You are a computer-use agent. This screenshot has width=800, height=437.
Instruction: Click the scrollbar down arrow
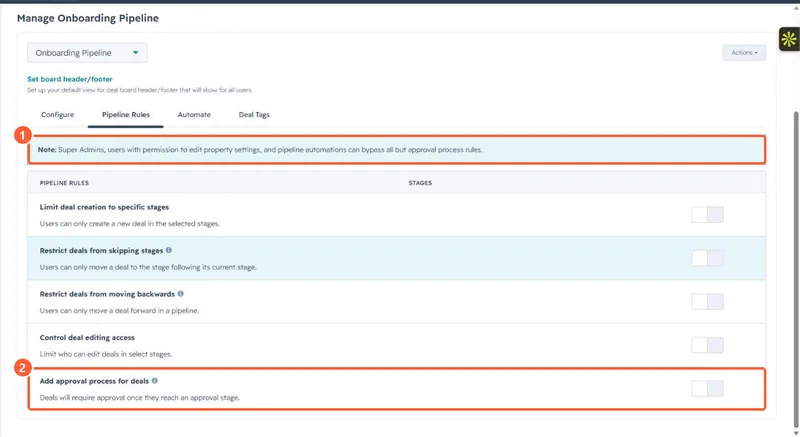tap(796, 433)
